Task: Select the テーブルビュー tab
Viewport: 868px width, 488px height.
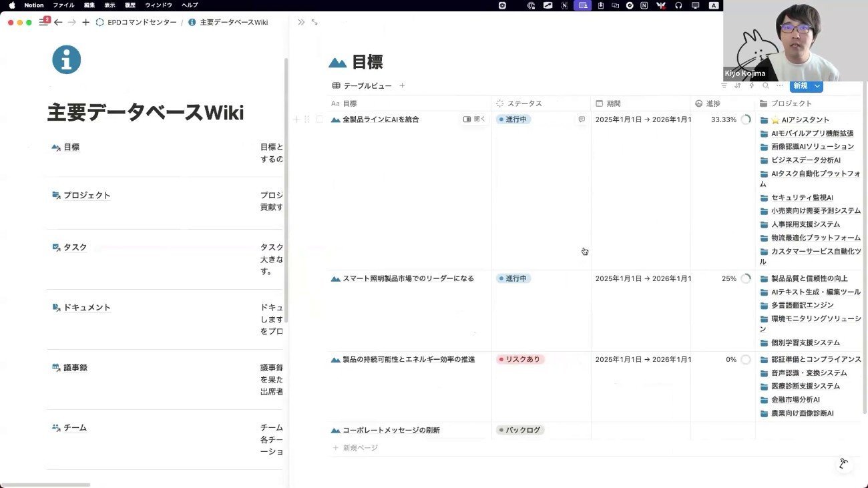Action: pyautogui.click(x=362, y=85)
